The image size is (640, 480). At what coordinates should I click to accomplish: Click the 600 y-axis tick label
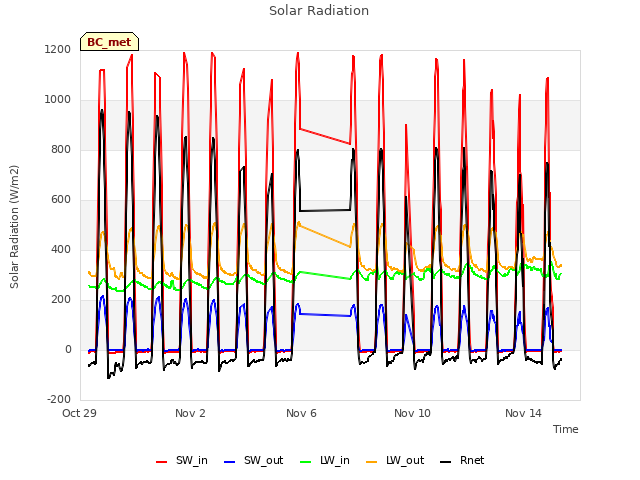point(61,200)
